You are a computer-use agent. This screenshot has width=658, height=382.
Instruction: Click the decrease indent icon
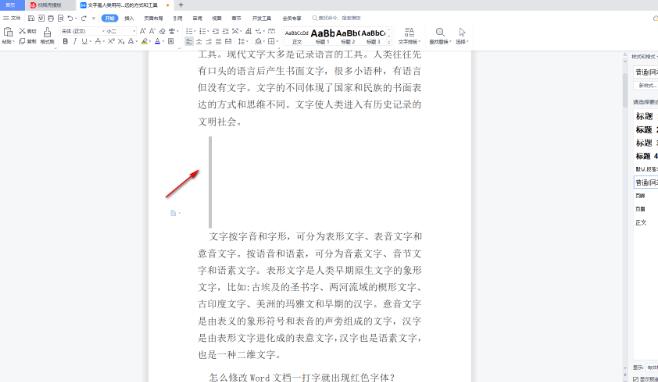pos(216,31)
